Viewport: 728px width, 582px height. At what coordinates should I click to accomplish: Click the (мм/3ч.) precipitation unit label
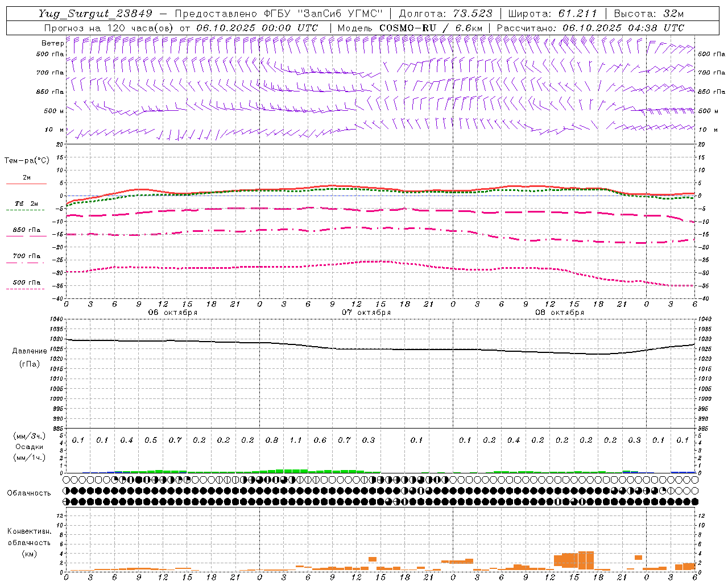tap(30, 436)
